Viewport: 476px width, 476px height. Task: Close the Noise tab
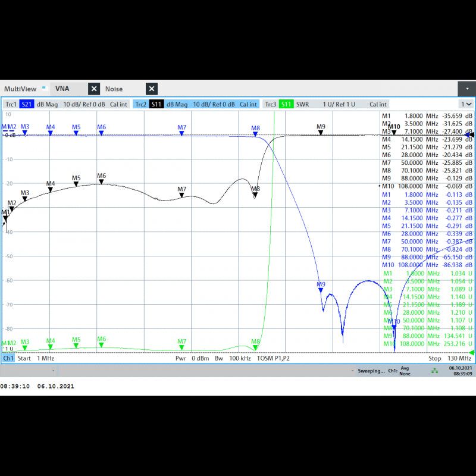point(152,89)
